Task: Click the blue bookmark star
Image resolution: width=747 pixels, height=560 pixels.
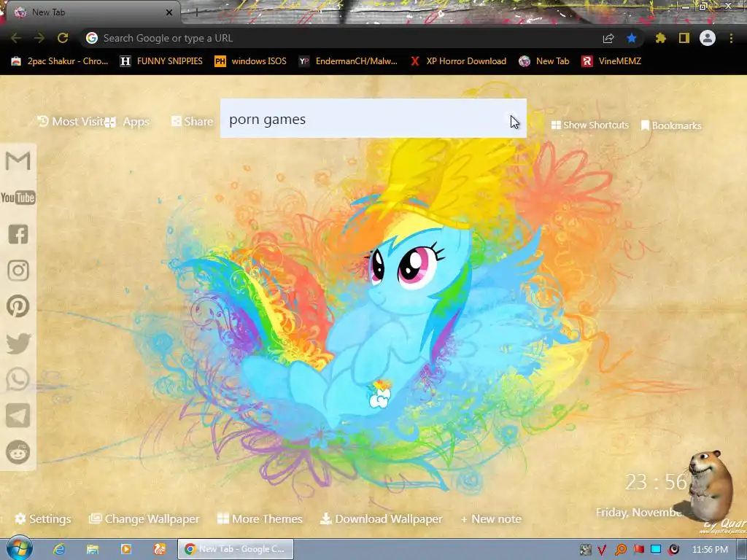Action: tap(632, 38)
